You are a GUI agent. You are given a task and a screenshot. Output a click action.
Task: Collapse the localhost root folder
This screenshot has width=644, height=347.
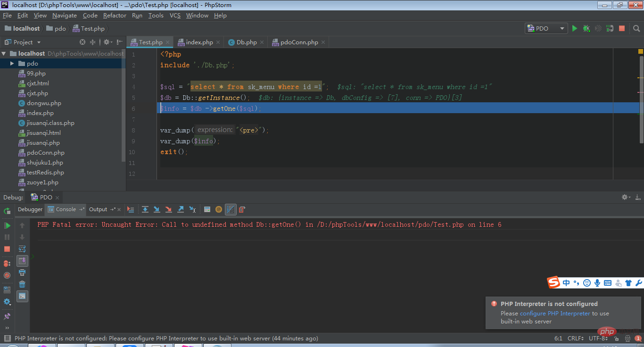[x=4, y=53]
